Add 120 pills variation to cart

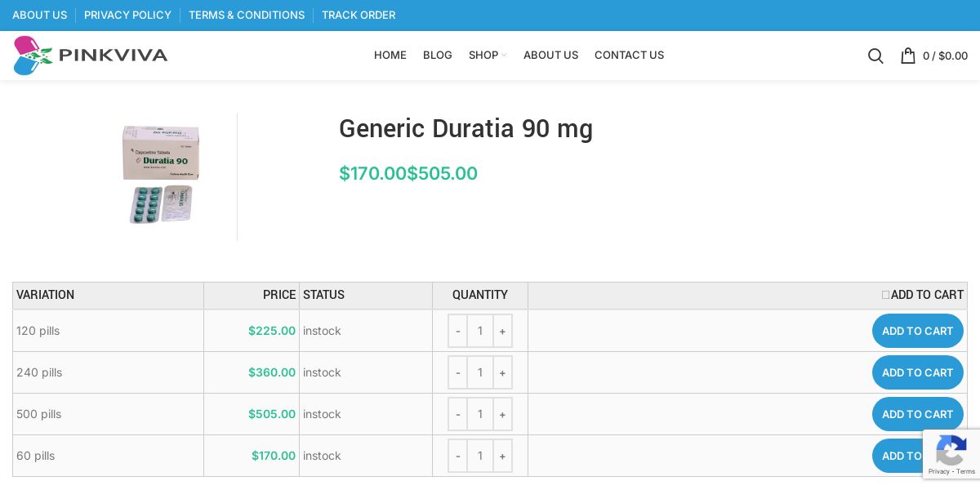point(918,331)
